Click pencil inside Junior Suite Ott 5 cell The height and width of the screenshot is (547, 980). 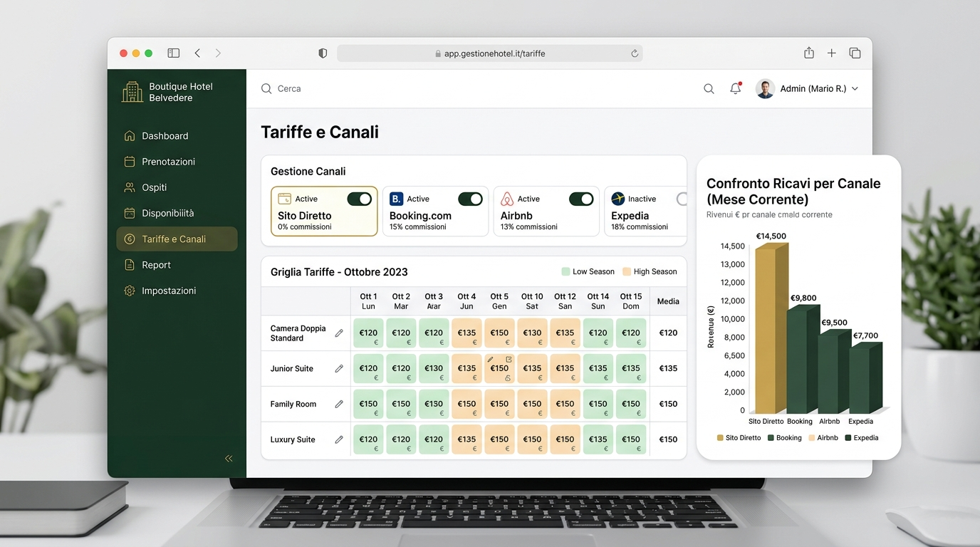coord(491,360)
